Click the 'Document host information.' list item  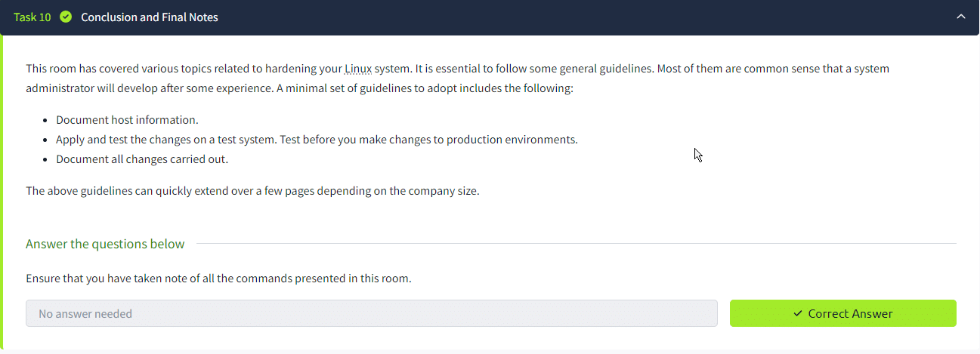click(127, 120)
